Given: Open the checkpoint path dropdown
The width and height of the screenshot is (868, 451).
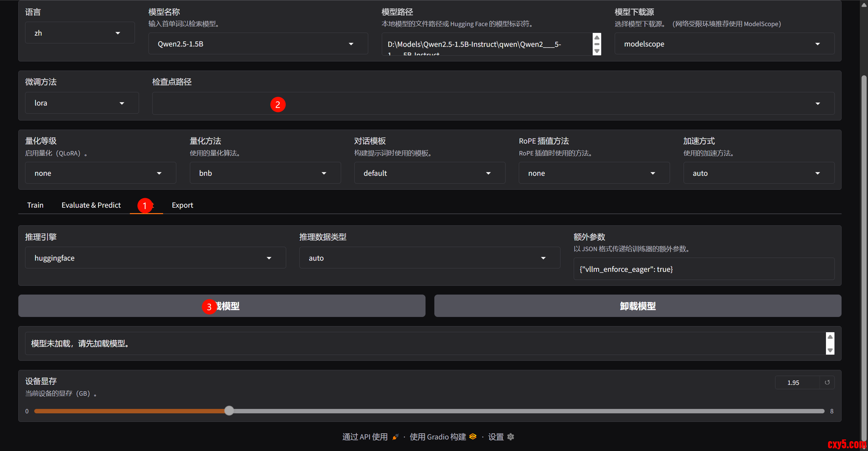Looking at the screenshot, I should click(x=493, y=104).
